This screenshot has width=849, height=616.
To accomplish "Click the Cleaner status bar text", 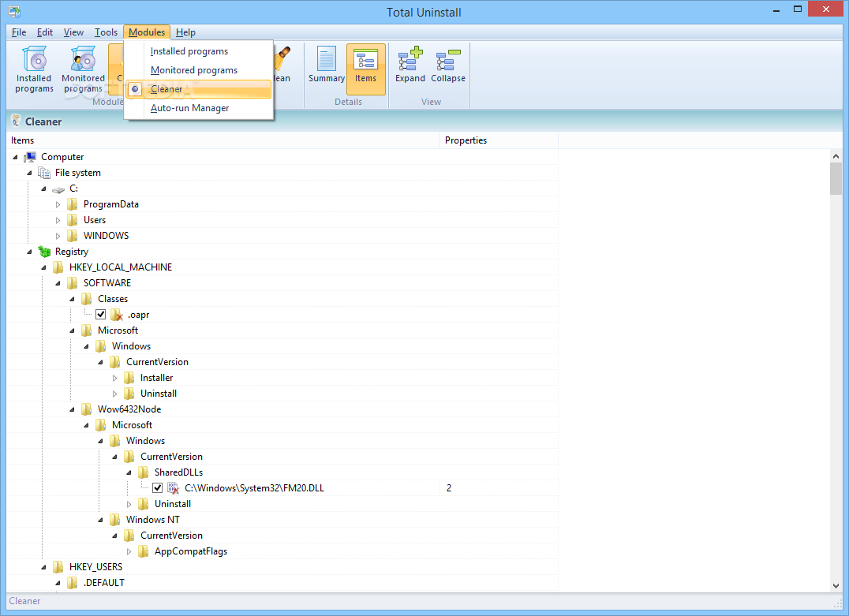I will (25, 601).
